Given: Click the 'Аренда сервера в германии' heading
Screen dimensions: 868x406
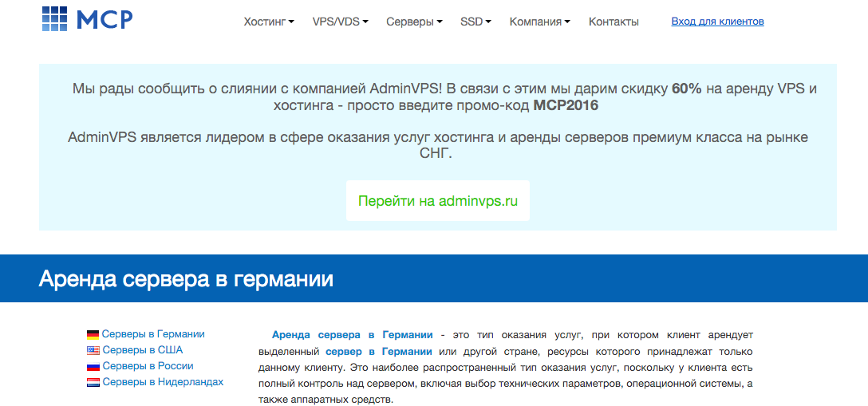Looking at the screenshot, I should coord(186,279).
